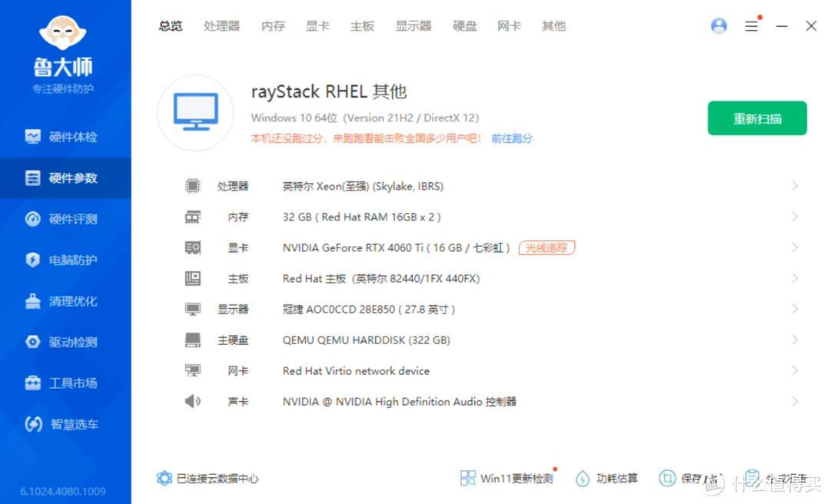This screenshot has height=504, width=830.
Task: Expand processor details via its chevron
Action: 795,186
